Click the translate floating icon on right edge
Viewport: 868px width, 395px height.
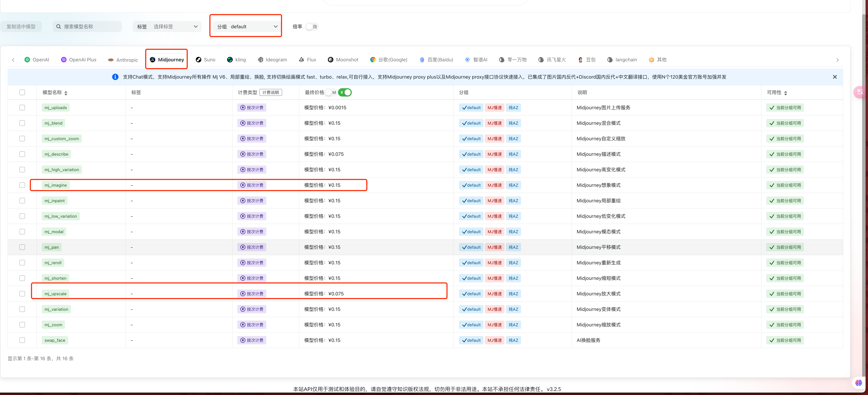[860, 92]
